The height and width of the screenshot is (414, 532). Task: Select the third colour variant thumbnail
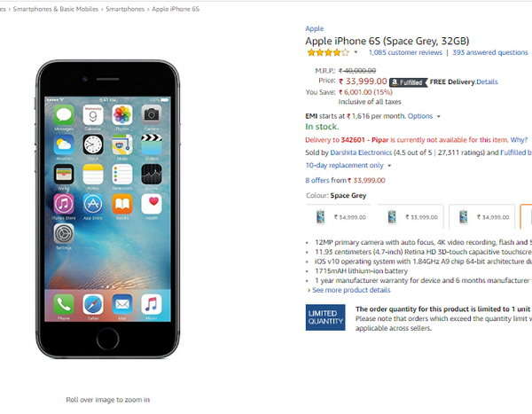click(481, 217)
